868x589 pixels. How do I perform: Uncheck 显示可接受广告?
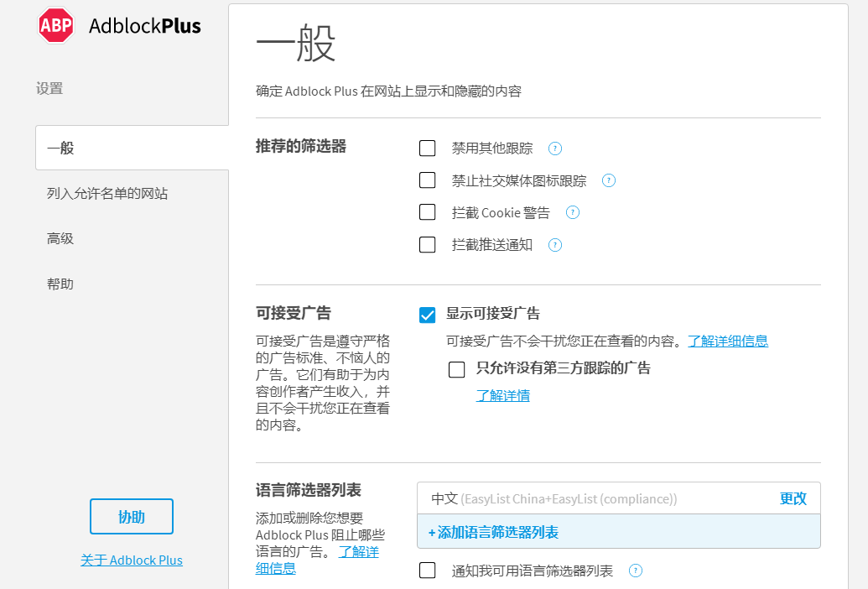pyautogui.click(x=427, y=315)
